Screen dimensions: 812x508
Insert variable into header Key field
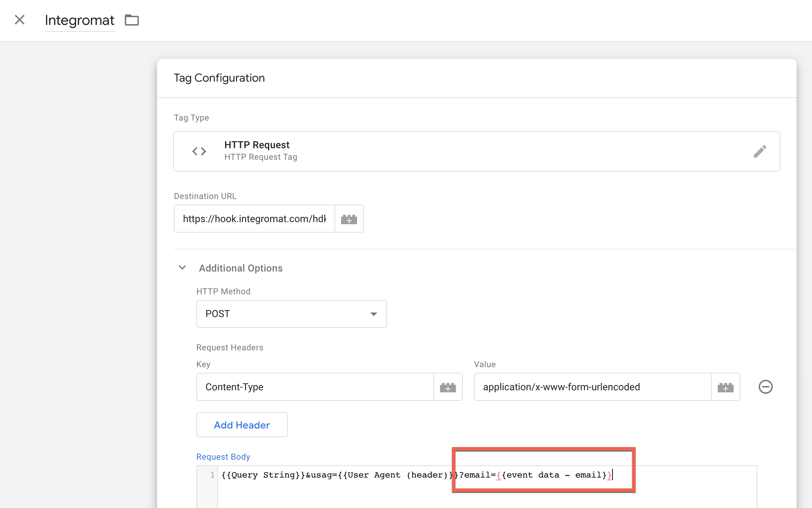coord(448,387)
